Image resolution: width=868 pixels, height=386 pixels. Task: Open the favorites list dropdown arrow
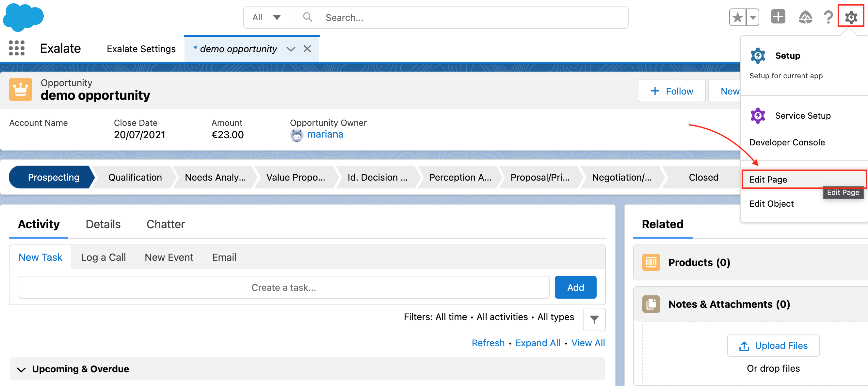[753, 18]
